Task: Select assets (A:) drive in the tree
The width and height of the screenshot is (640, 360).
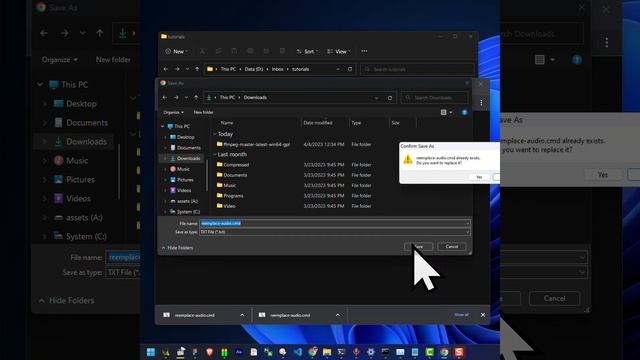Action: tap(184, 201)
